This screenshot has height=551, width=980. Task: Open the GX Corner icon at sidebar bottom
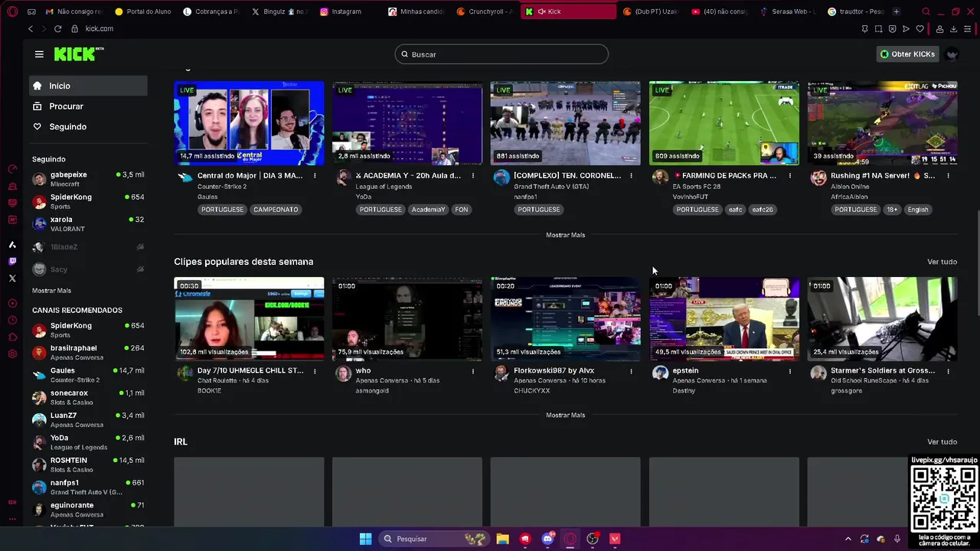tap(12, 502)
